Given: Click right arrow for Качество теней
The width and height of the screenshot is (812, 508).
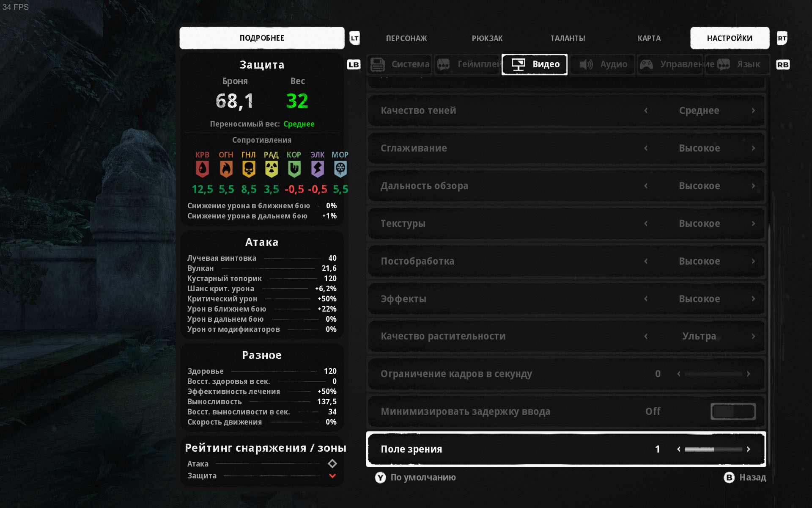Looking at the screenshot, I should click(753, 110).
